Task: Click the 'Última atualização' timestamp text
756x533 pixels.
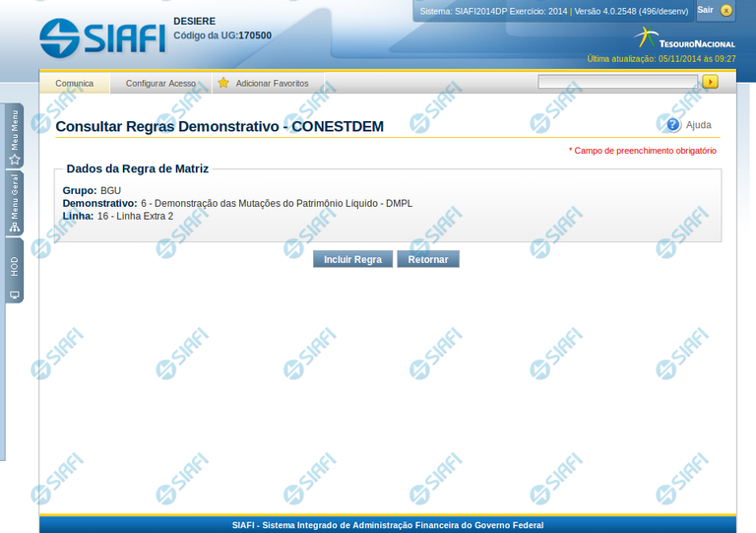Action: click(661, 59)
